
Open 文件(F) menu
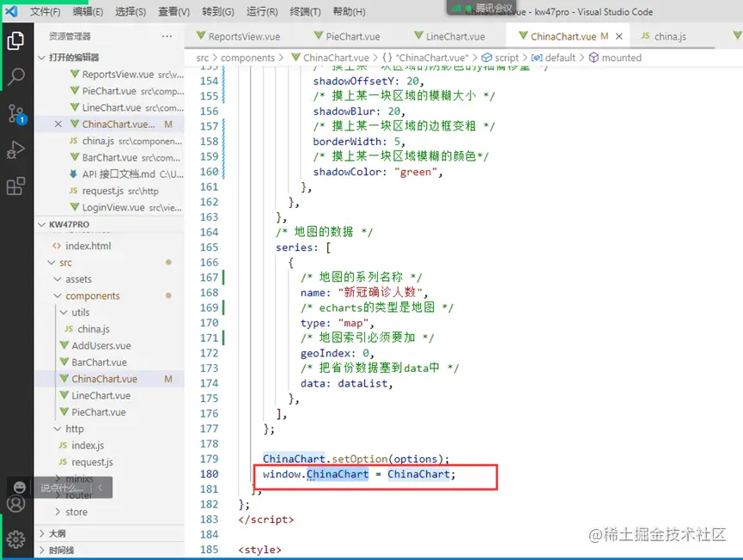coord(45,12)
